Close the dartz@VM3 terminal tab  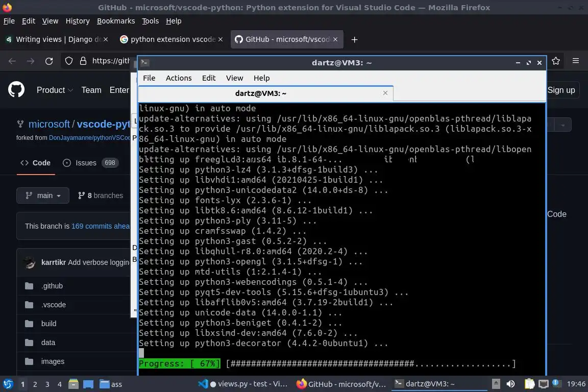click(x=385, y=93)
